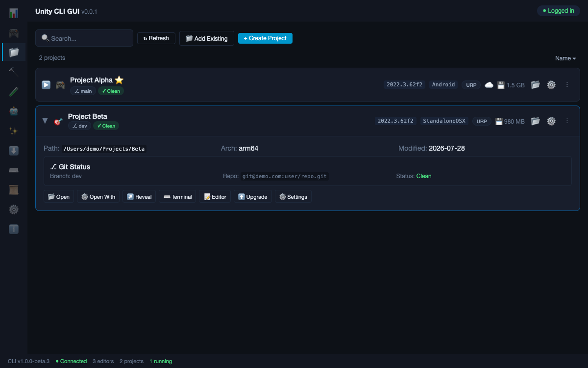Image resolution: width=588 pixels, height=368 pixels.
Task: Click the main branch tag on Project Alpha
Action: [83, 91]
